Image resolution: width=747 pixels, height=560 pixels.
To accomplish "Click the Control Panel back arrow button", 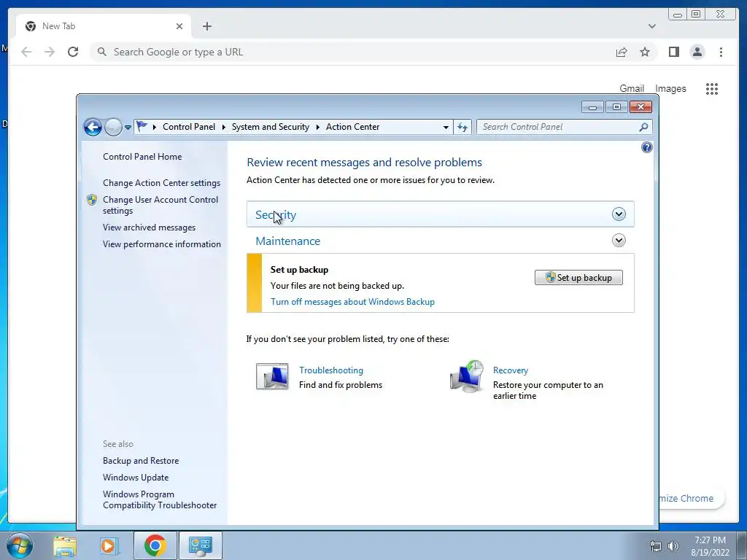I will [93, 127].
